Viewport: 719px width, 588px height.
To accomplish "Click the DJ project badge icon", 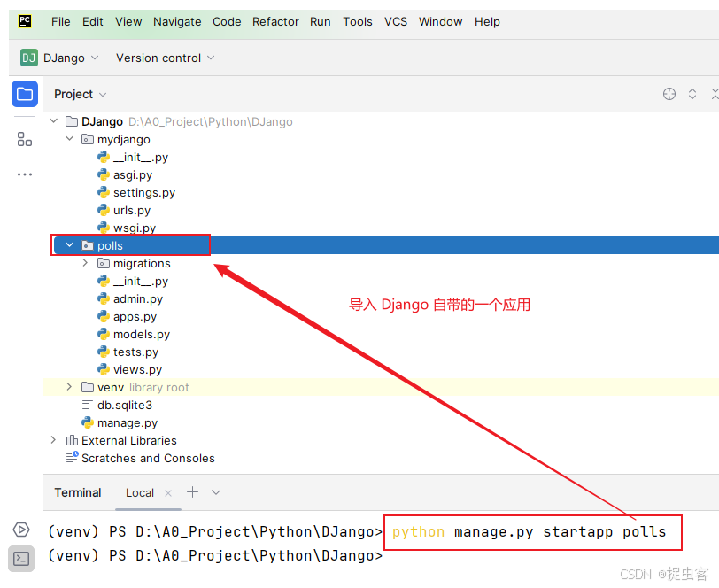I will 29,58.
